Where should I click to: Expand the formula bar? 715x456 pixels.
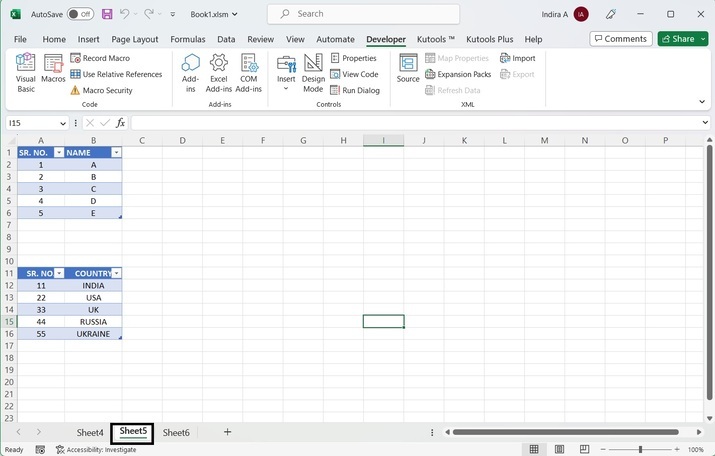tap(705, 122)
